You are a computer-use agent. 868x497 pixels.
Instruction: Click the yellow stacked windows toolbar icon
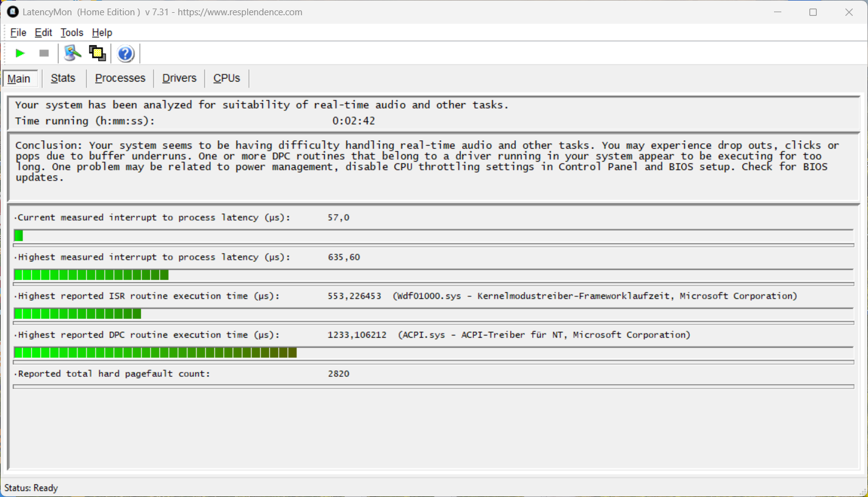pos(97,54)
